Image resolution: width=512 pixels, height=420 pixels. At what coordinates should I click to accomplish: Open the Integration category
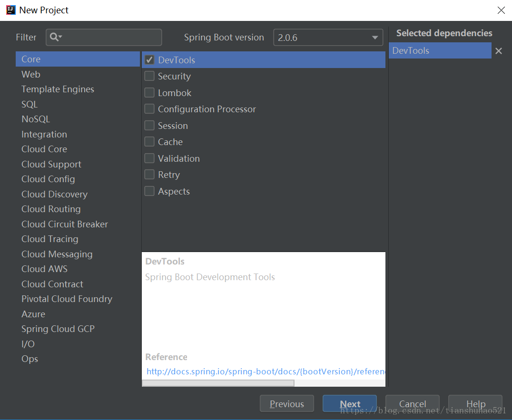[x=78, y=134]
